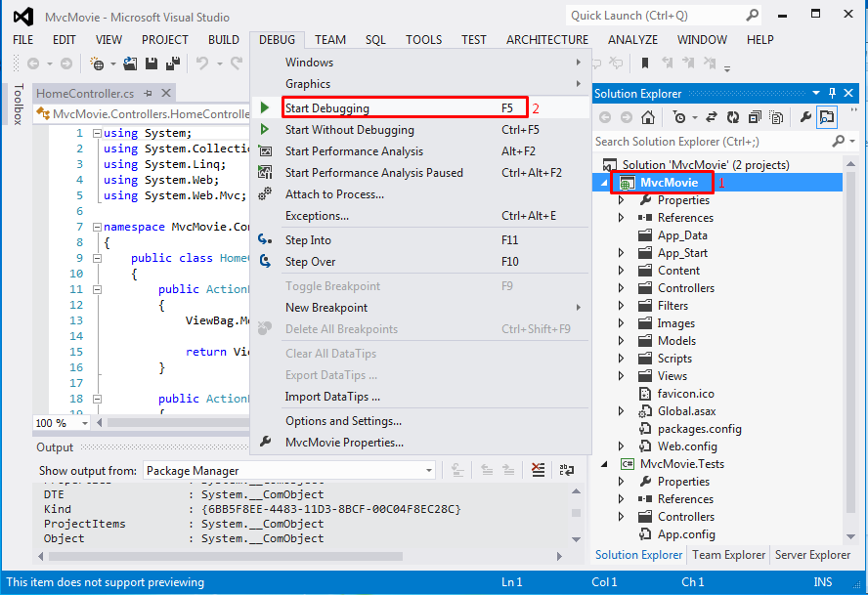The width and height of the screenshot is (868, 595).
Task: Choose Start Without Debugging
Action: coord(420,130)
